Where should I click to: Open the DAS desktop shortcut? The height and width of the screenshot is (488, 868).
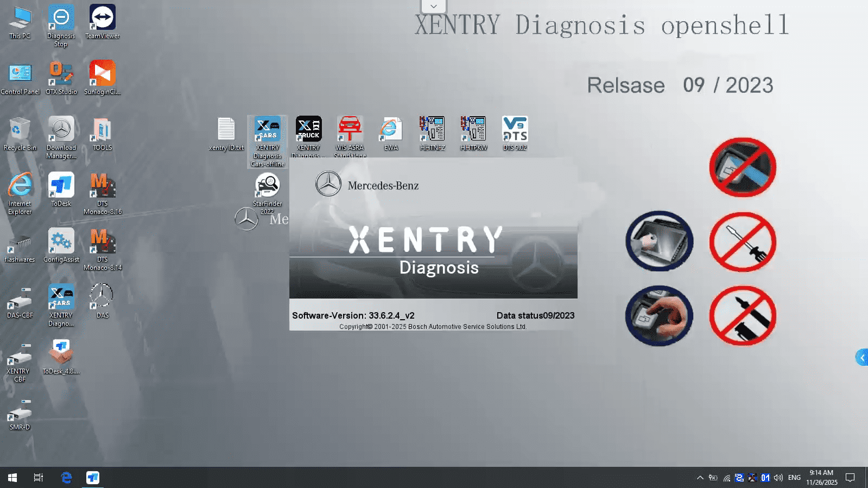coord(102,297)
